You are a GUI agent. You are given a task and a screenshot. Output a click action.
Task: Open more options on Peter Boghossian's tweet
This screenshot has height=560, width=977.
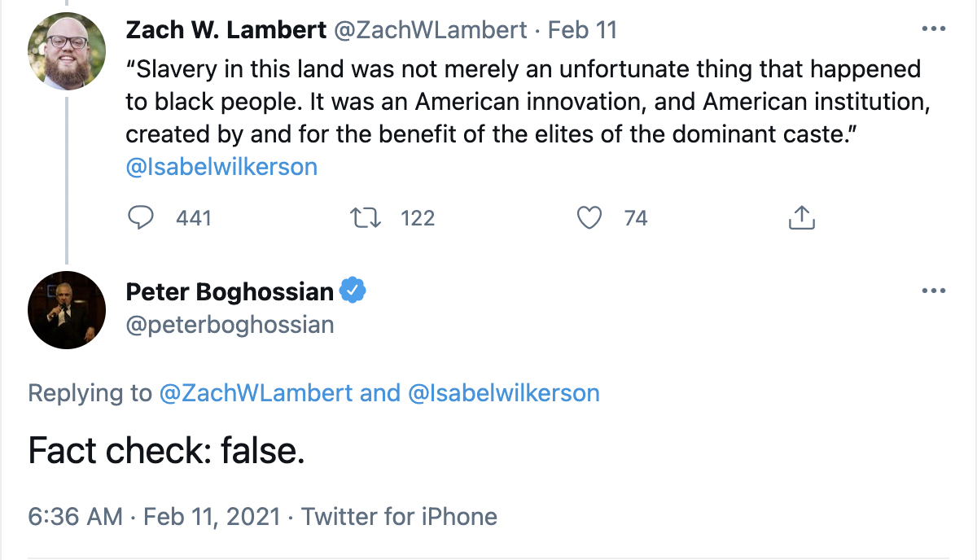tap(932, 291)
